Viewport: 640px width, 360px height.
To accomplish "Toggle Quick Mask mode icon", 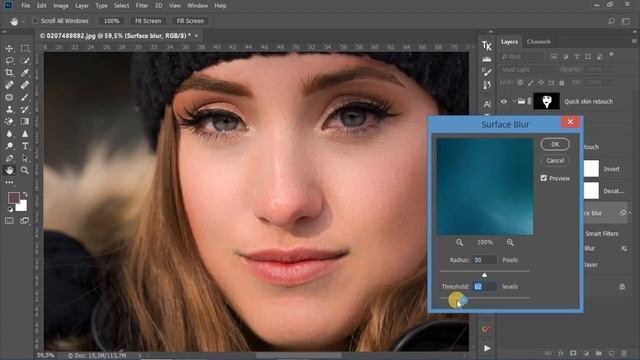I will click(x=9, y=221).
